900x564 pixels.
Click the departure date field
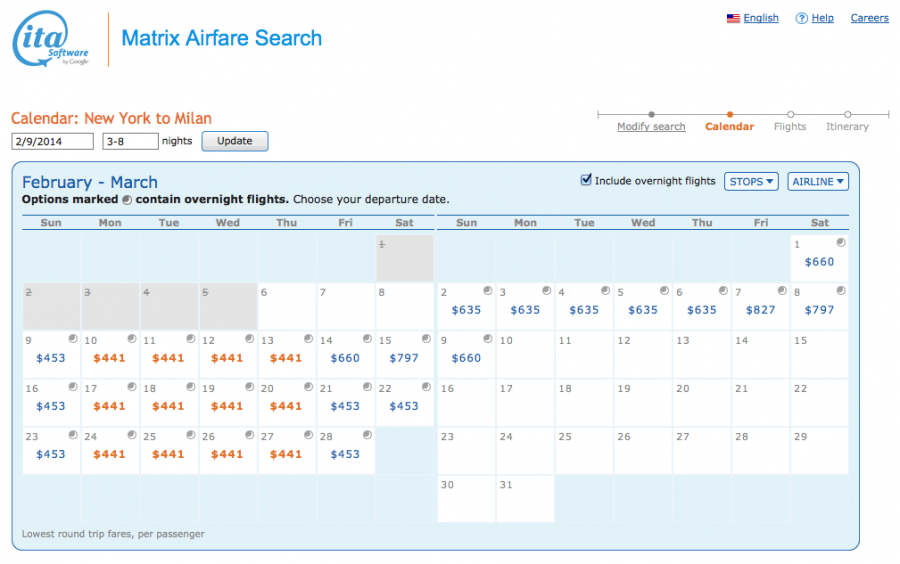[x=52, y=141]
